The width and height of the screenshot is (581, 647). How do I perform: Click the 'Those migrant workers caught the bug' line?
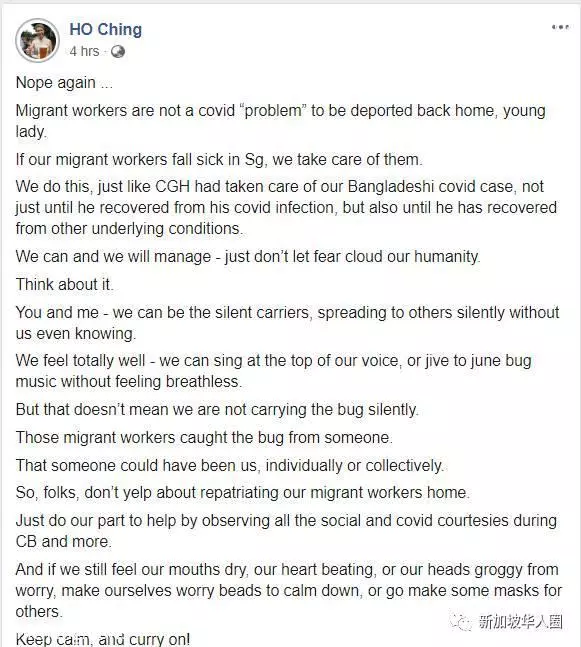(x=204, y=437)
